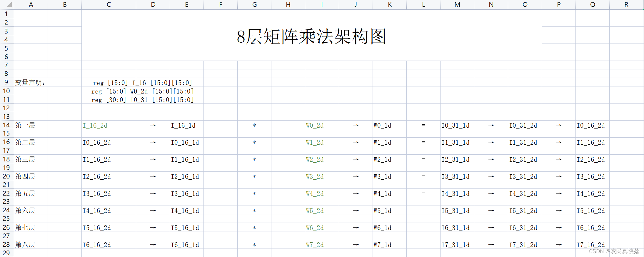
Task: Select the equals sign in 第八层 row
Action: pos(423,245)
